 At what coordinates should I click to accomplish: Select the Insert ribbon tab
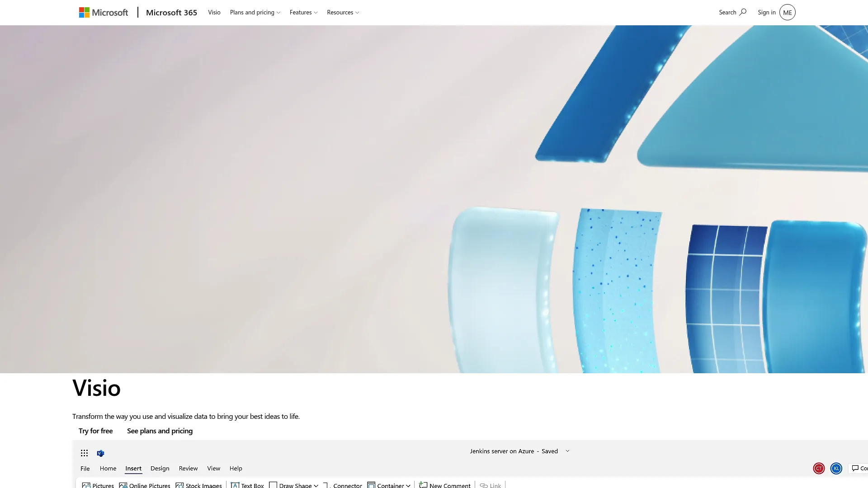tap(133, 469)
